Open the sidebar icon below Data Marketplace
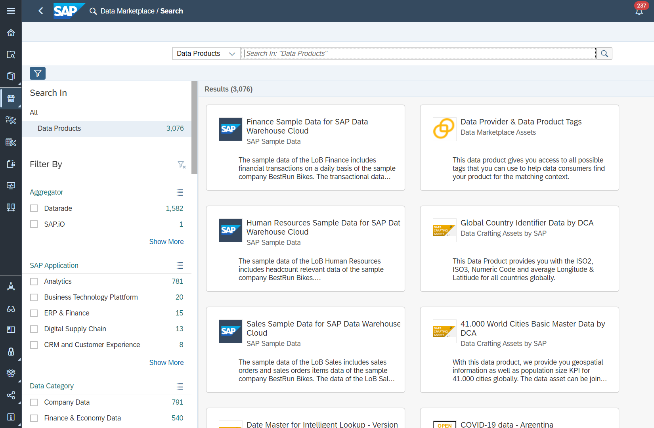The image size is (654, 428). click(x=11, y=120)
